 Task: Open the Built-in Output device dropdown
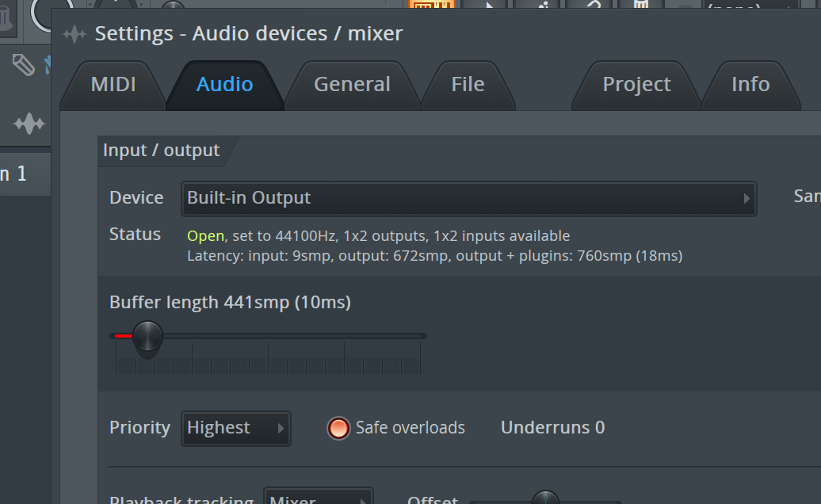click(468, 198)
